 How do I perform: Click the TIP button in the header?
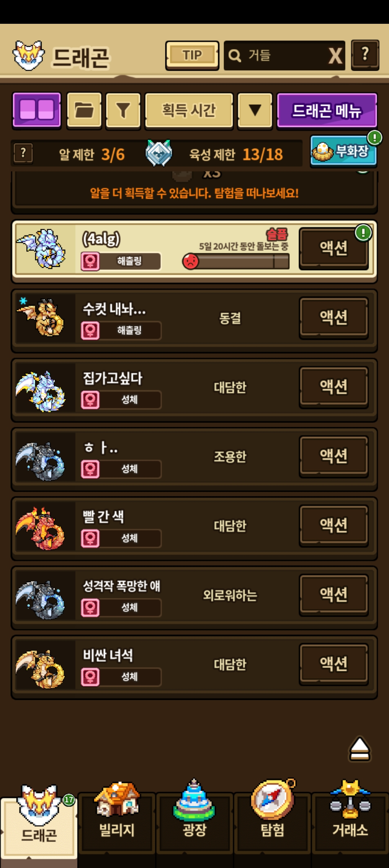192,55
